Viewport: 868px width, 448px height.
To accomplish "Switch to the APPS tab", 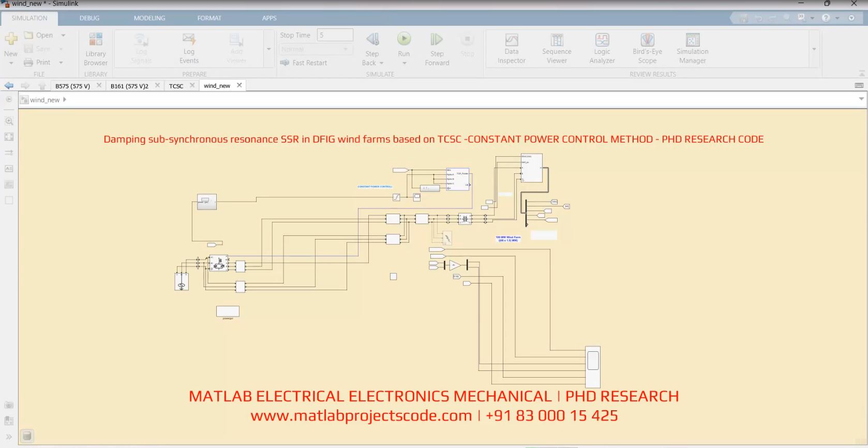I will [x=269, y=18].
